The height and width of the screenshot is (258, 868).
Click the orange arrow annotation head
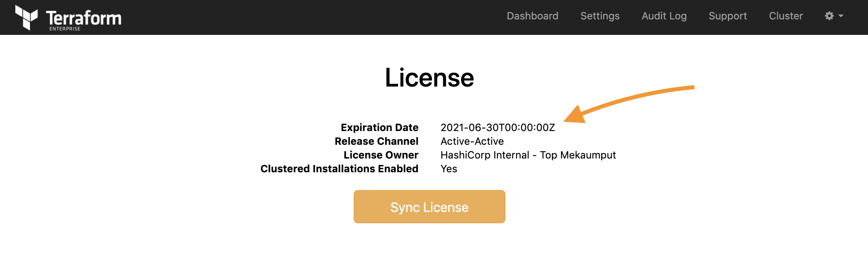[575, 115]
